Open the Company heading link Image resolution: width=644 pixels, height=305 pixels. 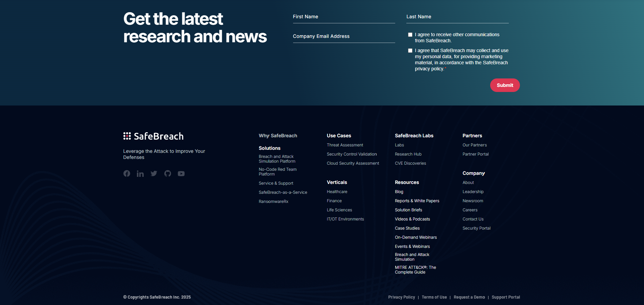tap(474, 173)
